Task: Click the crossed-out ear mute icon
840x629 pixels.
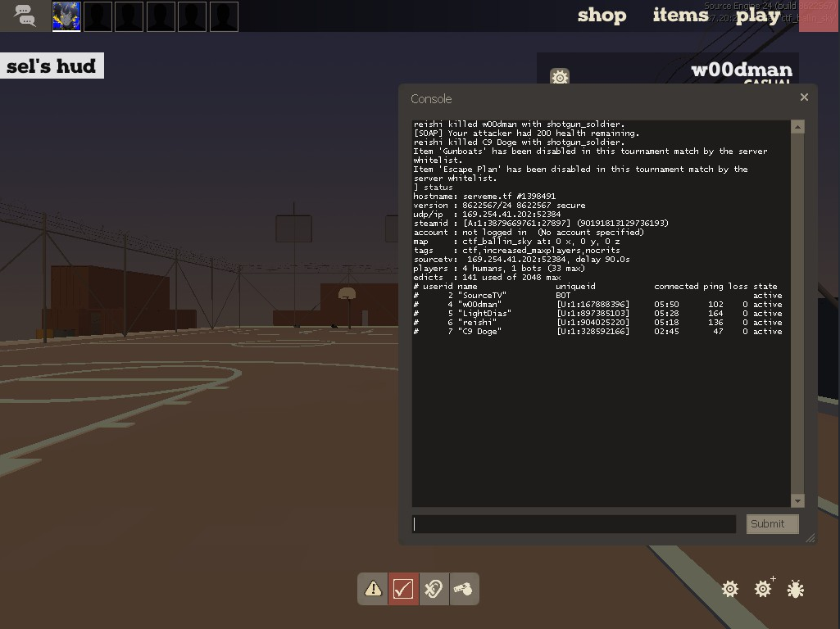Action: 434,589
